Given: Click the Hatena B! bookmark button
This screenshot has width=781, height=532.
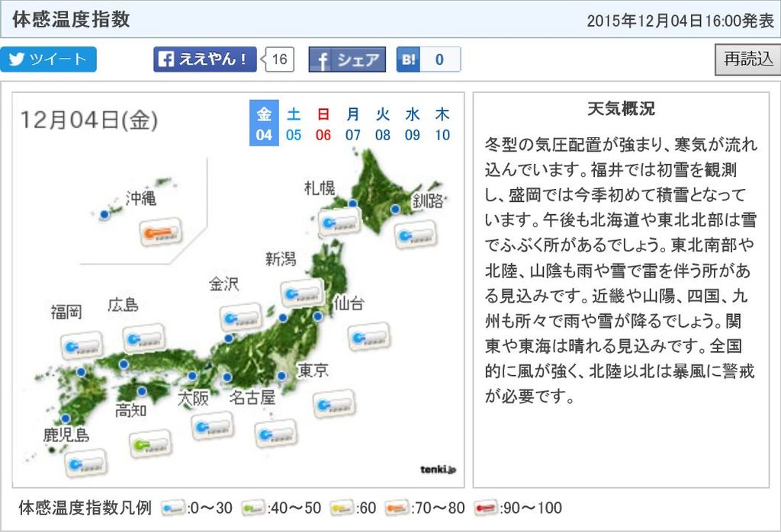Looking at the screenshot, I should [428, 59].
